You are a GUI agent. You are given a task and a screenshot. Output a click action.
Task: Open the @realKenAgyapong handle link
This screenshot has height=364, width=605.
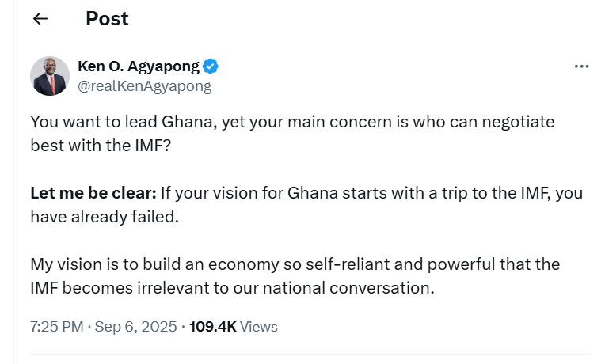(144, 86)
